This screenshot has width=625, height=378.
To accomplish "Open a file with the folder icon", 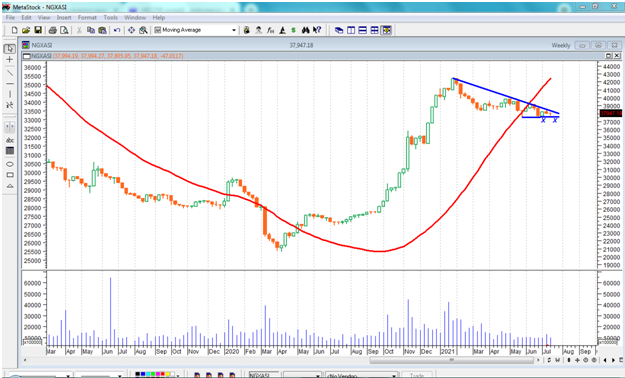I will 26,30.
